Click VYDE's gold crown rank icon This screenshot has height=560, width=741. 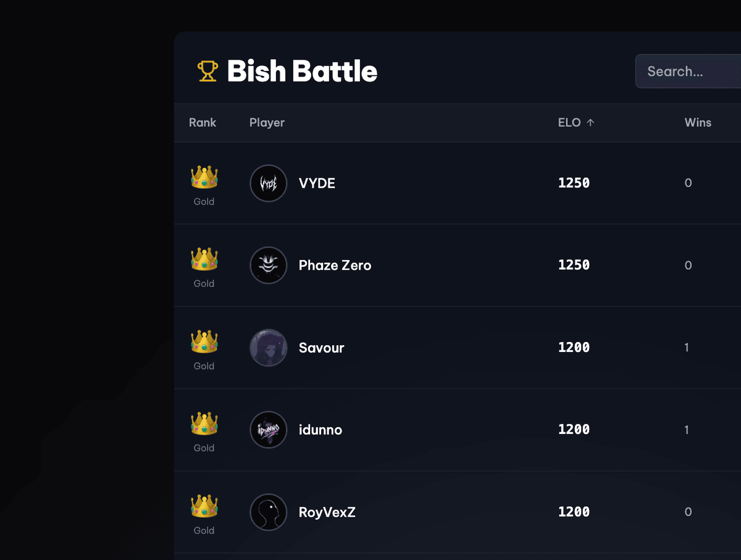(204, 177)
